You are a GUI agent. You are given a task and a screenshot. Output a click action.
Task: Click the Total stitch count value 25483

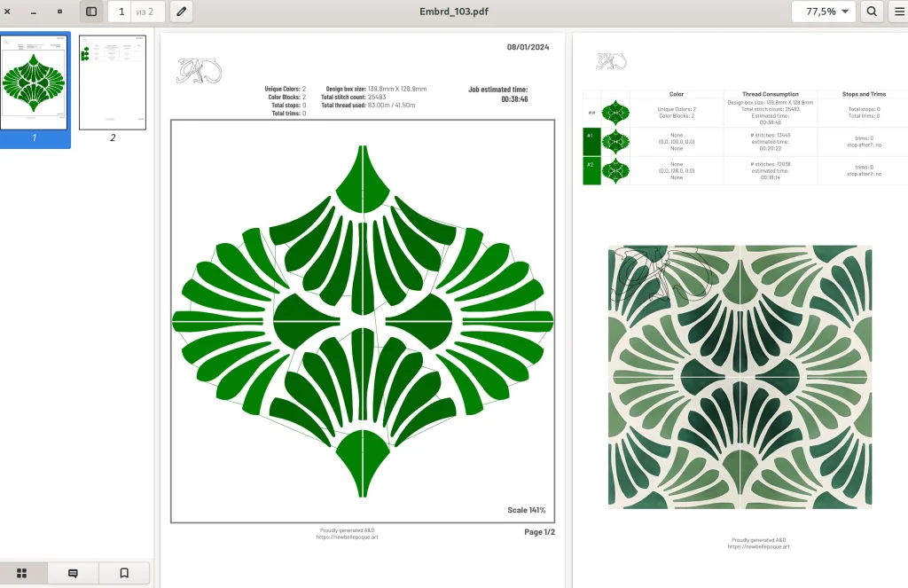(x=376, y=97)
